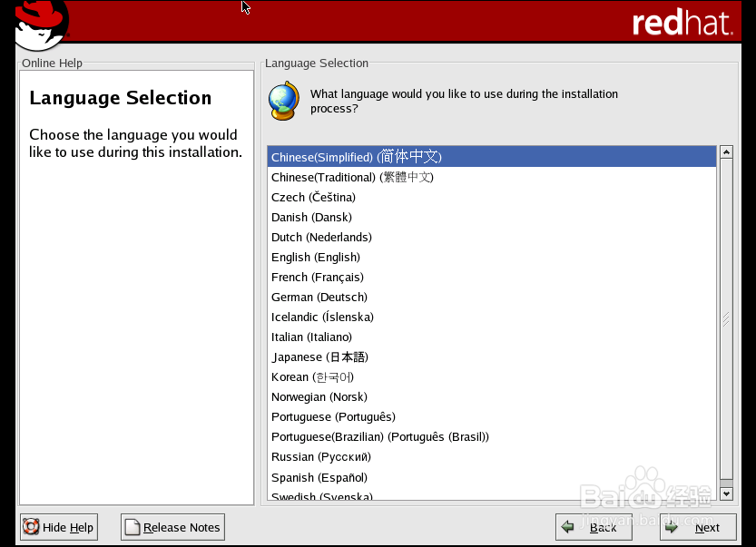
Task: Select Dutch (Nederlands)
Action: (x=492, y=237)
